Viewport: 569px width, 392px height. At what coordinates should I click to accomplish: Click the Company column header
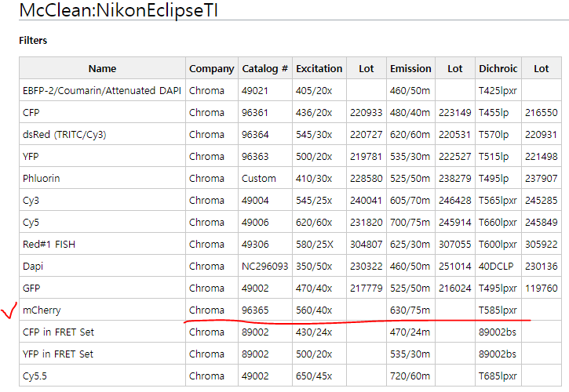tap(212, 68)
